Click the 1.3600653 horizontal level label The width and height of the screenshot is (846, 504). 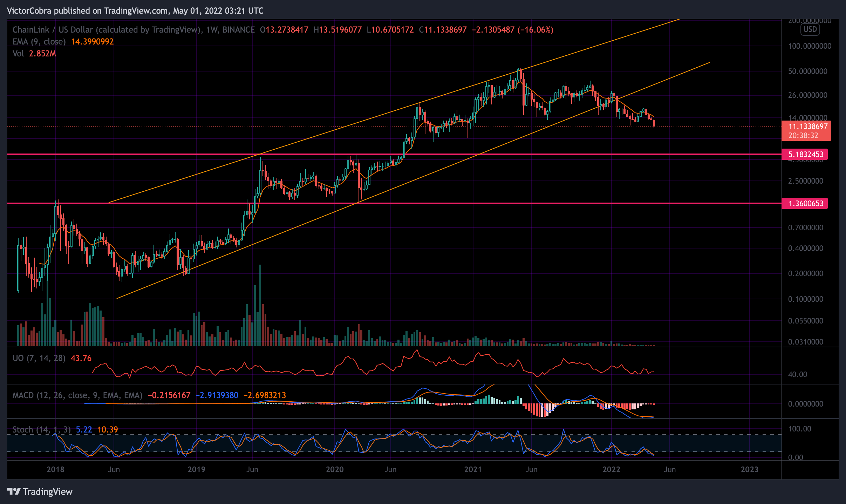coord(805,203)
